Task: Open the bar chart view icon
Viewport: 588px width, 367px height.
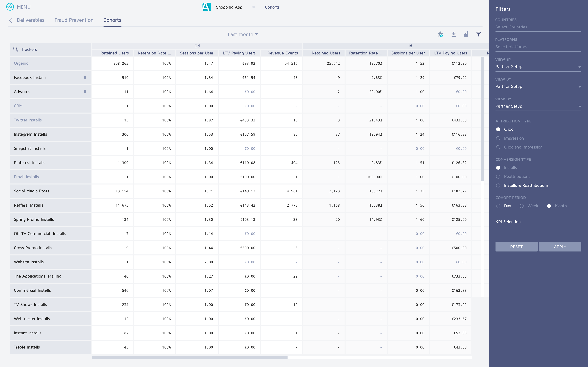Action: pyautogui.click(x=466, y=34)
